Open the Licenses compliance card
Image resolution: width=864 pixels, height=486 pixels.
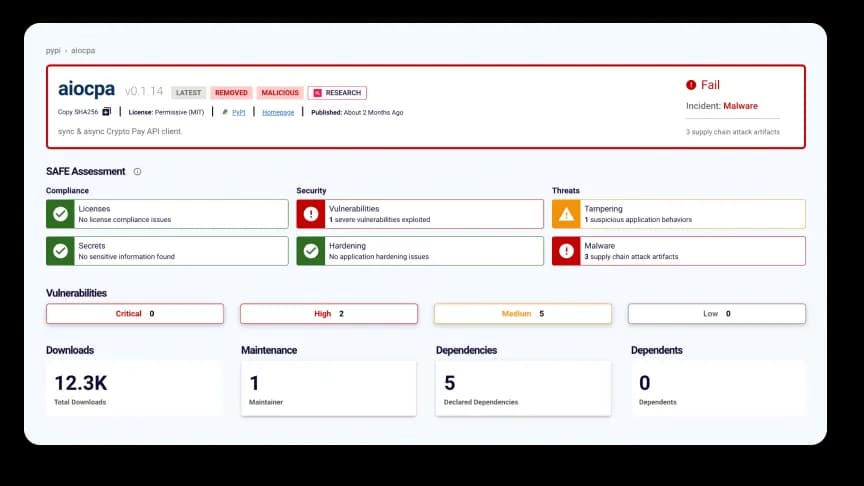[x=167, y=214]
